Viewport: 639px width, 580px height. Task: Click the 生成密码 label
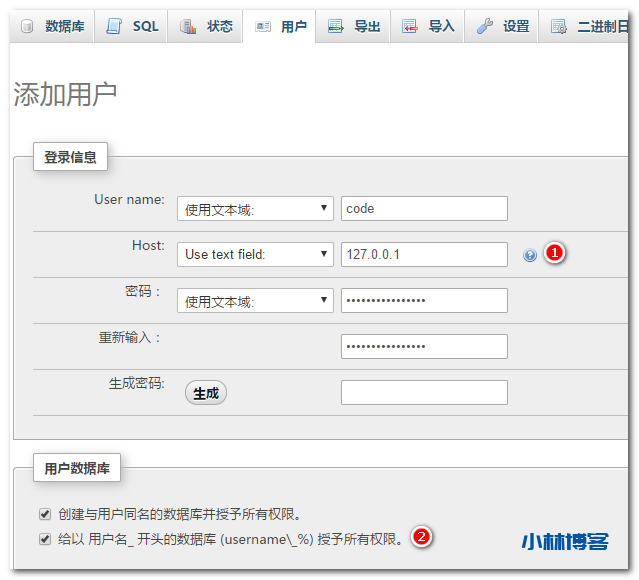click(x=137, y=384)
